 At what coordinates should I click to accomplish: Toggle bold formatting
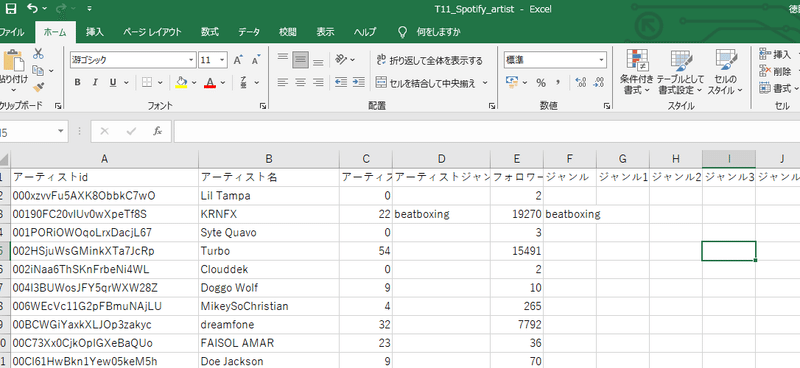78,82
